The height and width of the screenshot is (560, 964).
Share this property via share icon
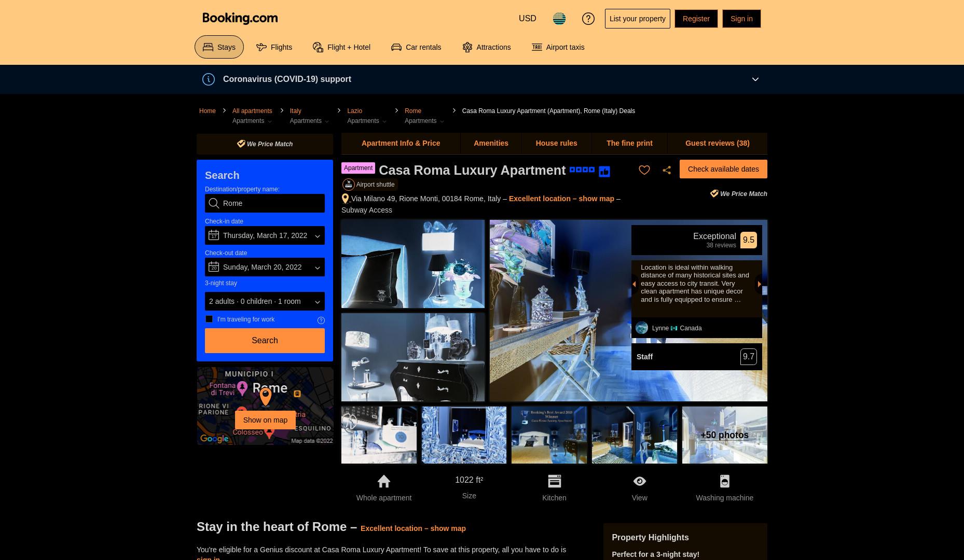(667, 170)
